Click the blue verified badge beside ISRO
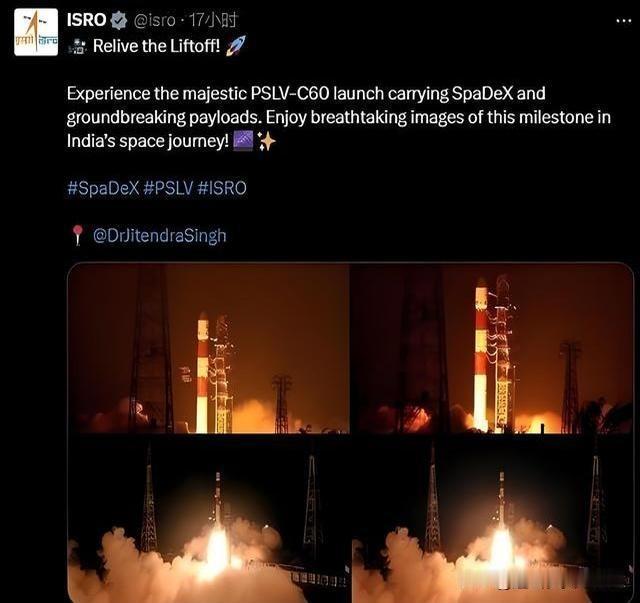Viewport: 640px width, 603px height. 119,20
